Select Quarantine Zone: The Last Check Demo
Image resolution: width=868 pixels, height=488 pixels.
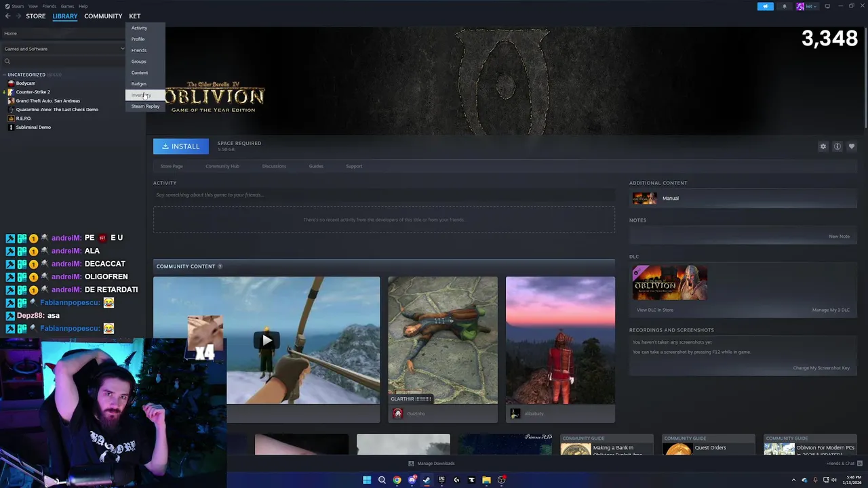[x=57, y=110]
